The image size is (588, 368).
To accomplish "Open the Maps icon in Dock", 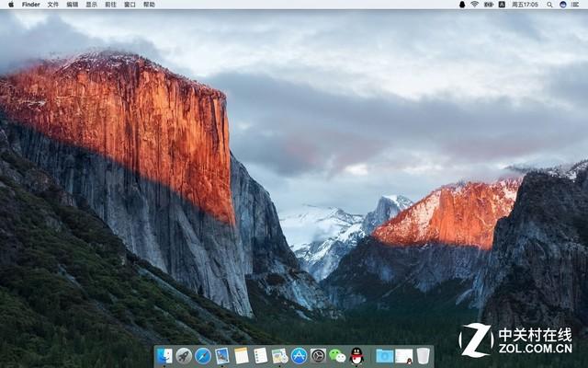I will pyautogui.click(x=279, y=356).
